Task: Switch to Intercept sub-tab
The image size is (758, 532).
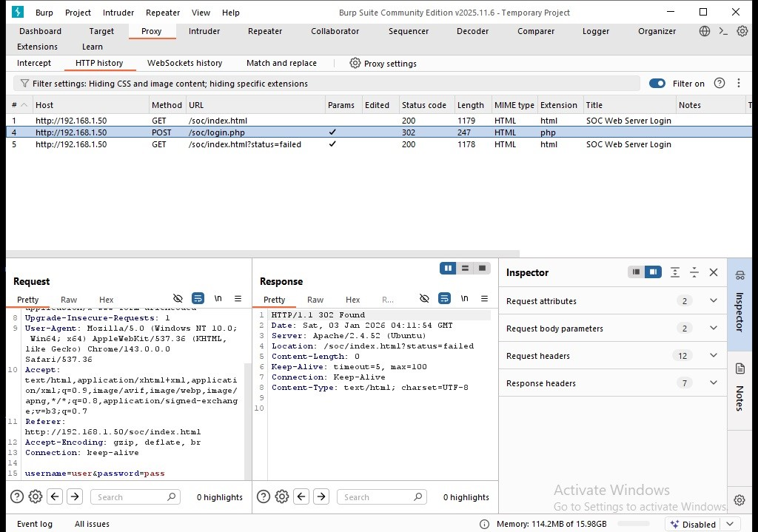Action: [x=34, y=63]
